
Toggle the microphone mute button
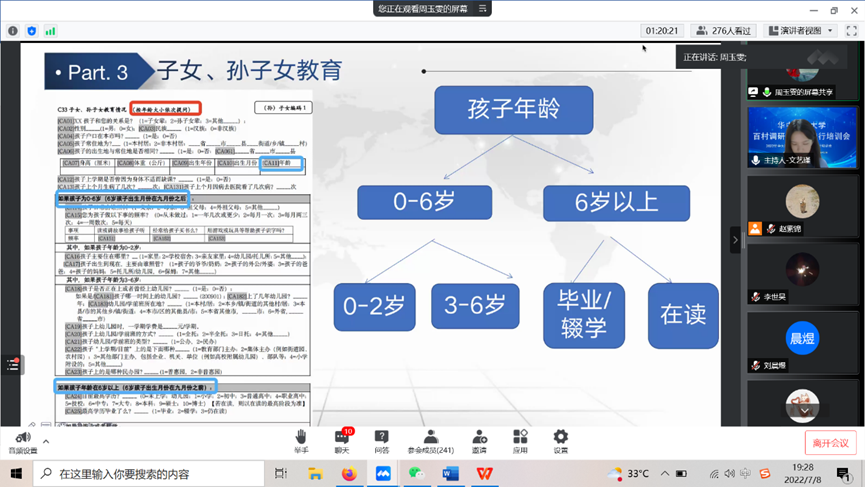22,439
